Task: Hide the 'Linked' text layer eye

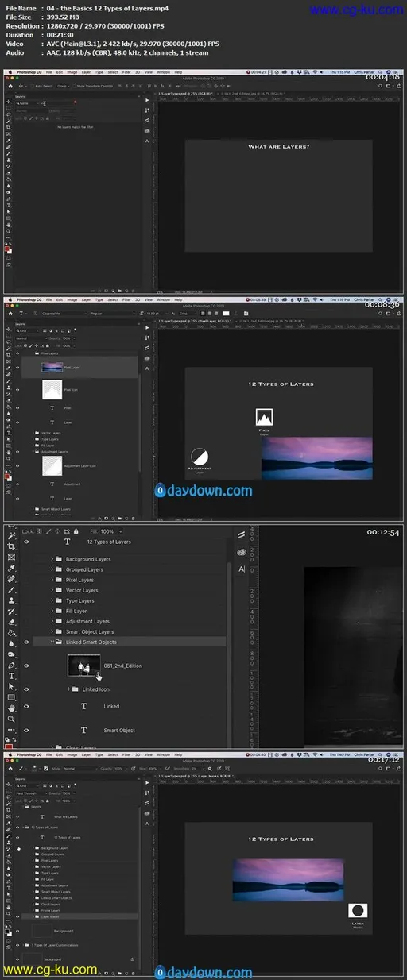Action: [x=27, y=706]
